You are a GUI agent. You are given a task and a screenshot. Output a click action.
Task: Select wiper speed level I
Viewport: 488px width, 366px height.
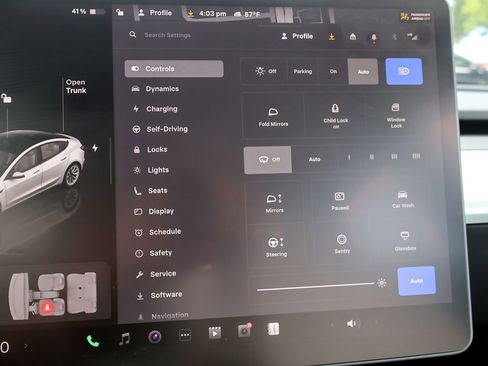click(x=349, y=157)
